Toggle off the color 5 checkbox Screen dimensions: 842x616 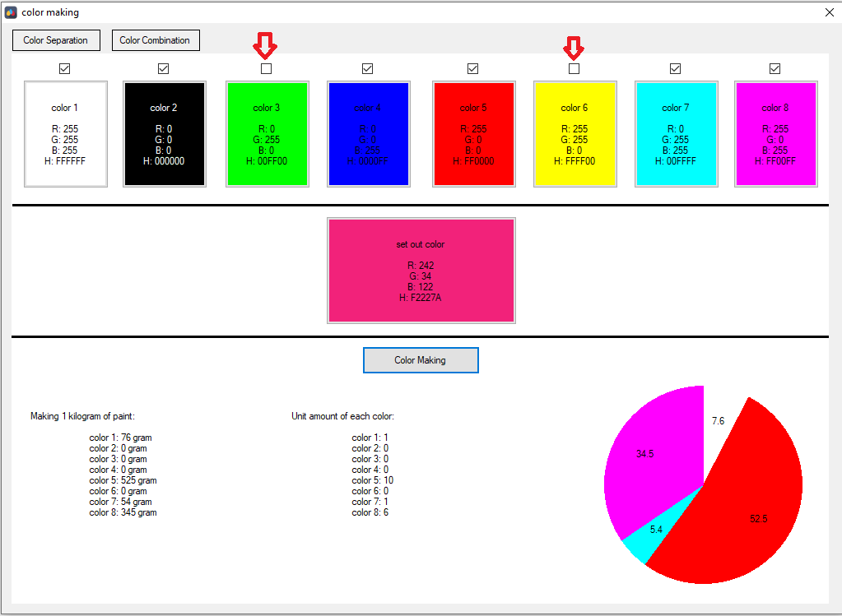[x=472, y=69]
